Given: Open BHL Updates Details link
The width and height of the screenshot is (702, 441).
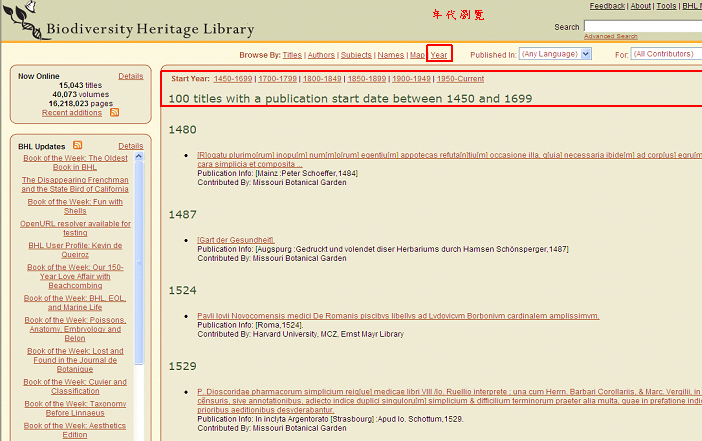Looking at the screenshot, I should point(131,146).
